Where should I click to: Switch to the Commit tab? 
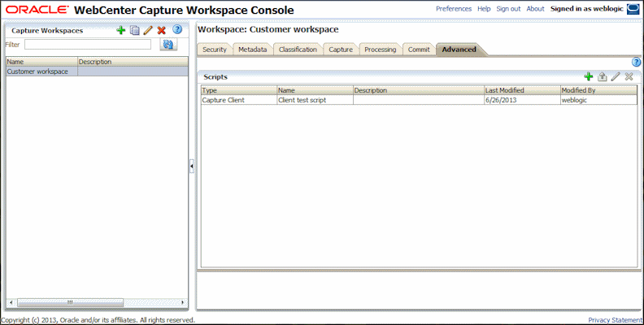pos(419,50)
